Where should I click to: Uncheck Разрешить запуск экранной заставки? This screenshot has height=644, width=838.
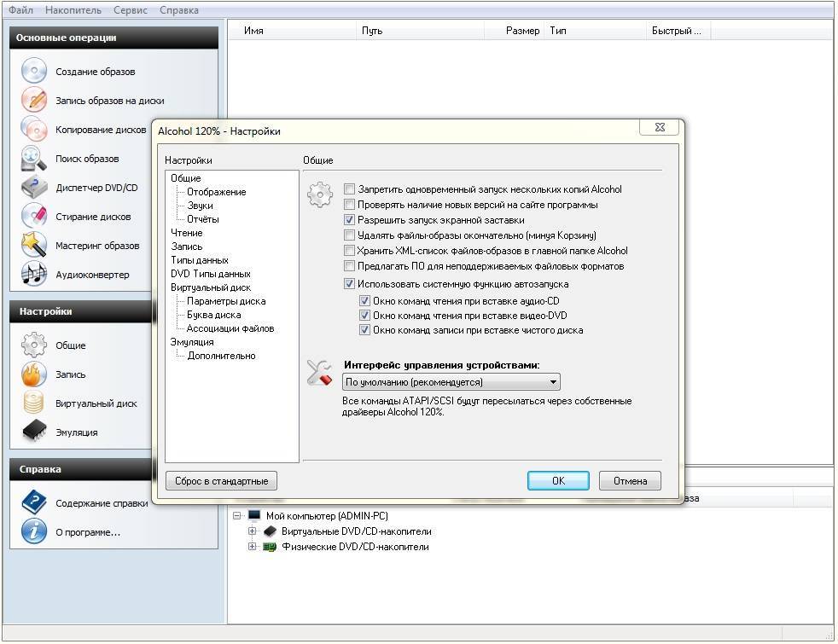(349, 220)
